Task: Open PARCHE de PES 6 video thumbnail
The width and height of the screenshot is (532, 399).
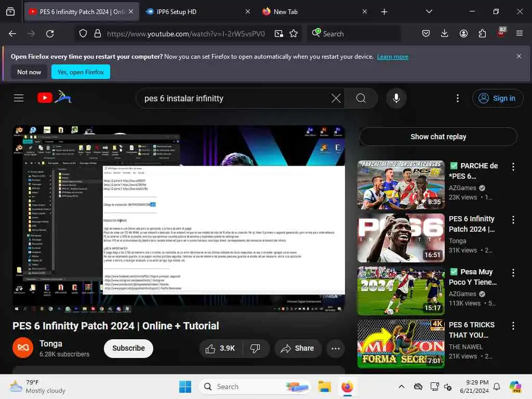Action: click(401, 185)
